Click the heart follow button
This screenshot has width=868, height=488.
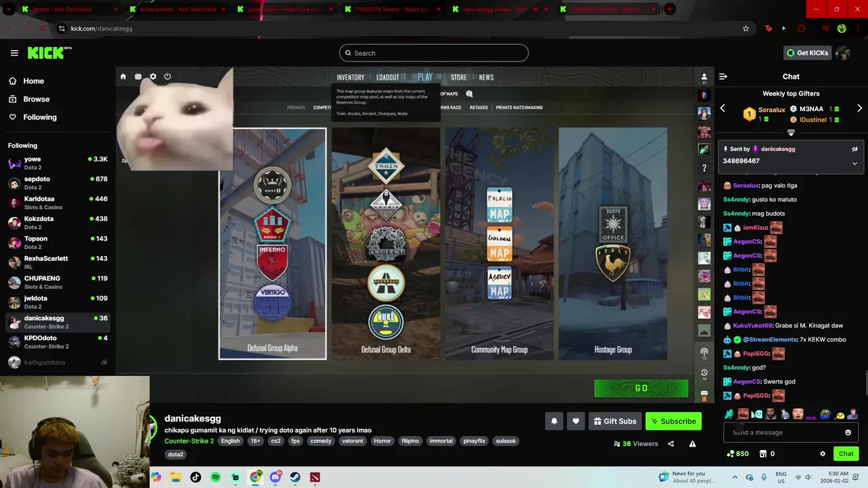(576, 421)
